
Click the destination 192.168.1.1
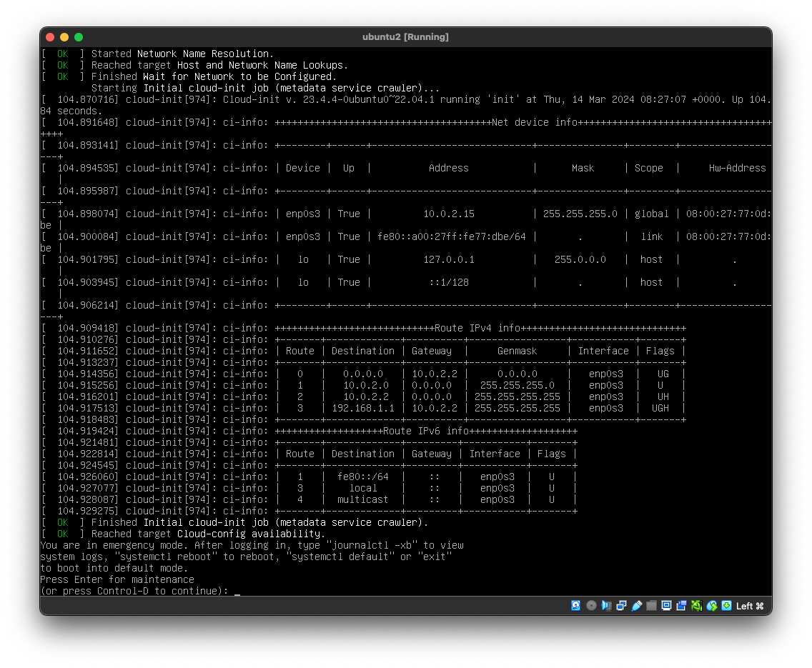pos(363,408)
